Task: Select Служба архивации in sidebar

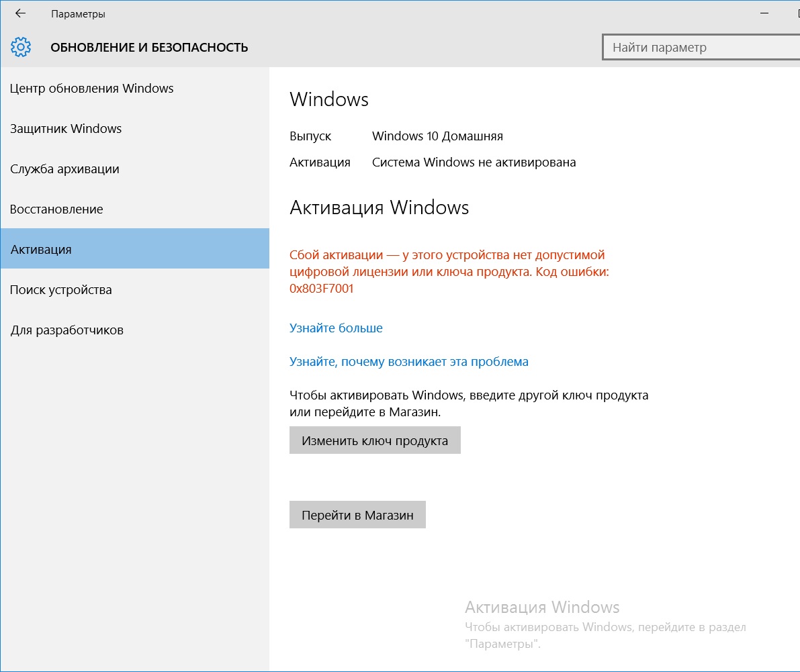Action: tap(135, 169)
